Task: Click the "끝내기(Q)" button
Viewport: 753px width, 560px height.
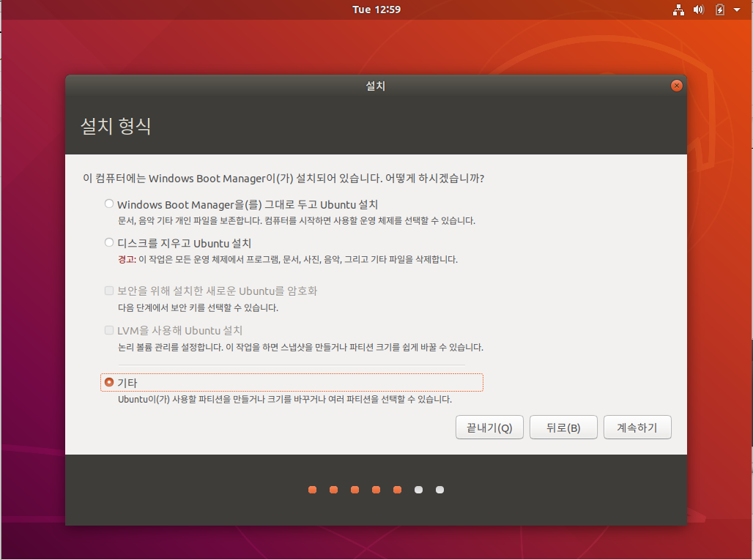Action: point(489,427)
